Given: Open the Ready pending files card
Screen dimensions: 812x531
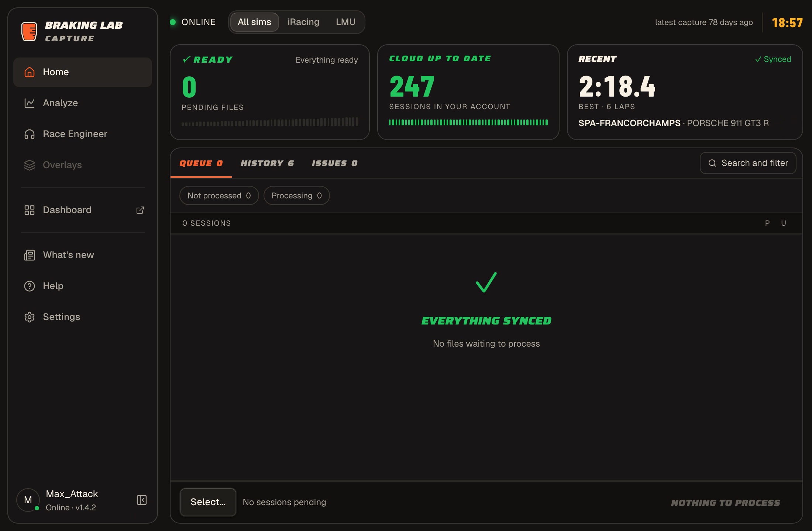Looking at the screenshot, I should coord(270,92).
